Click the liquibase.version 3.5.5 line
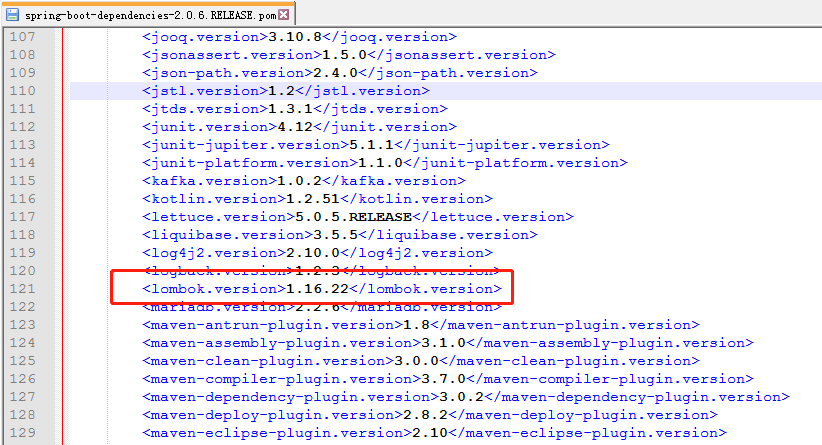The height and width of the screenshot is (445, 822). 340,235
